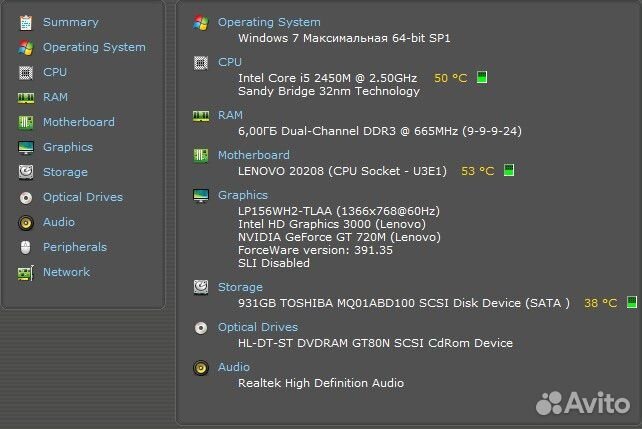Click the Graphics heading link in summary
The height and width of the screenshot is (429, 642).
[x=243, y=195]
